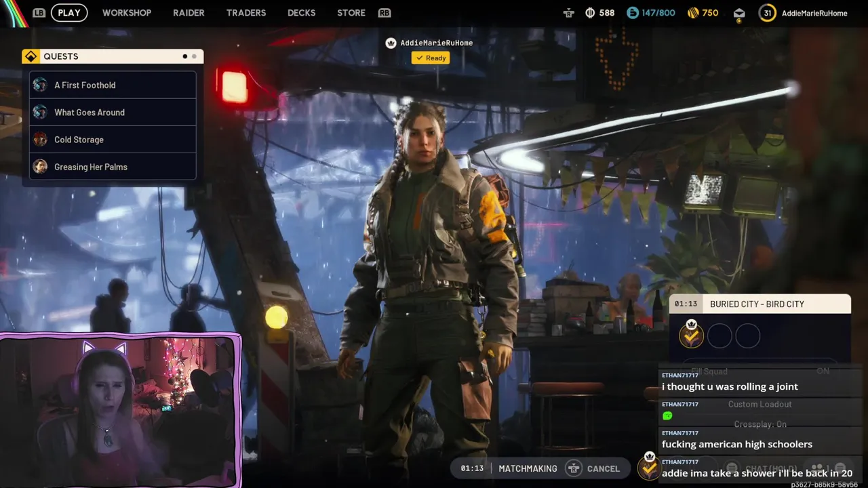Viewport: 868px width, 488px height.
Task: Click the blue 147/800 currency icon
Action: coord(633,13)
